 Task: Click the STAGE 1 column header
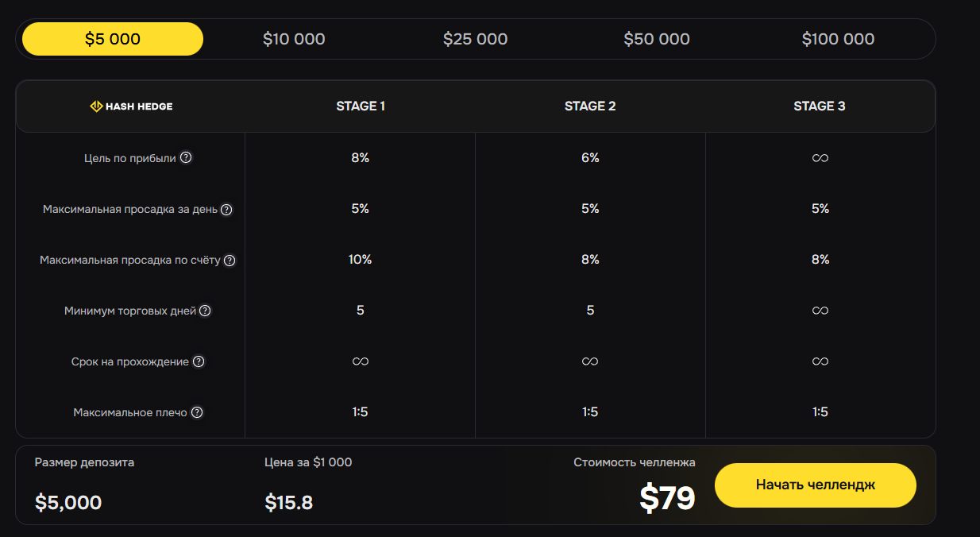click(361, 106)
